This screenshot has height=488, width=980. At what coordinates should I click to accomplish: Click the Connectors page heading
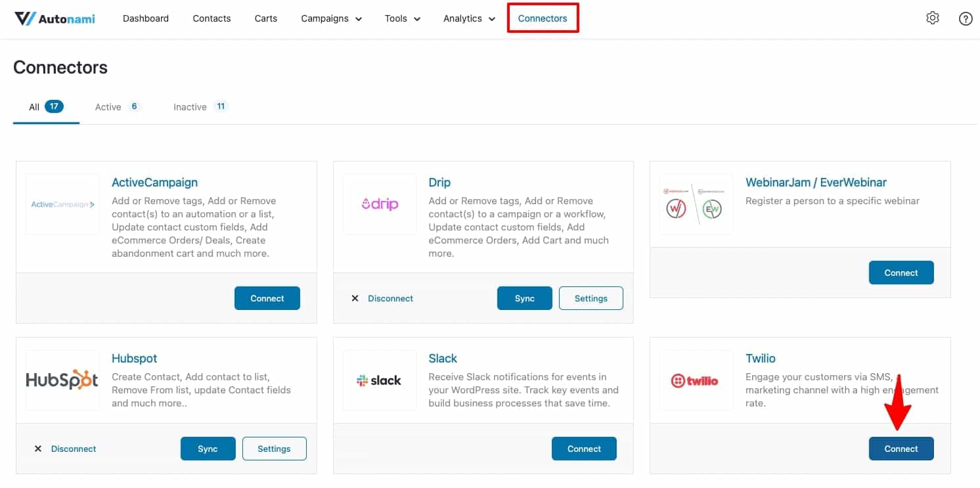60,68
